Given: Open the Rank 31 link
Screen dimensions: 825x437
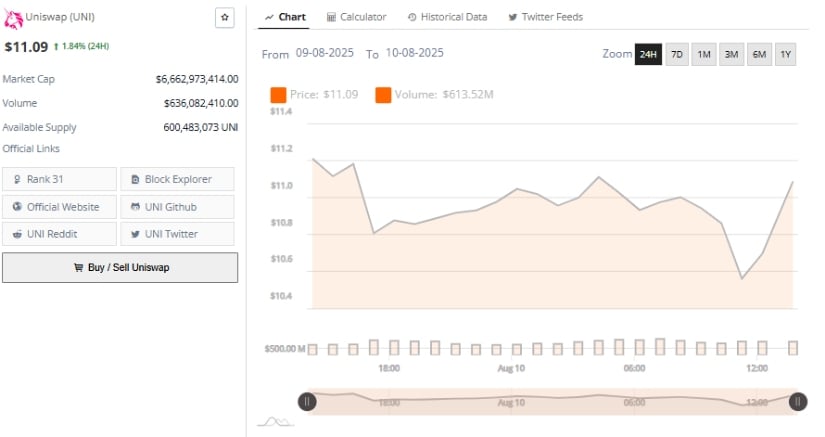Looking at the screenshot, I should pyautogui.click(x=59, y=179).
